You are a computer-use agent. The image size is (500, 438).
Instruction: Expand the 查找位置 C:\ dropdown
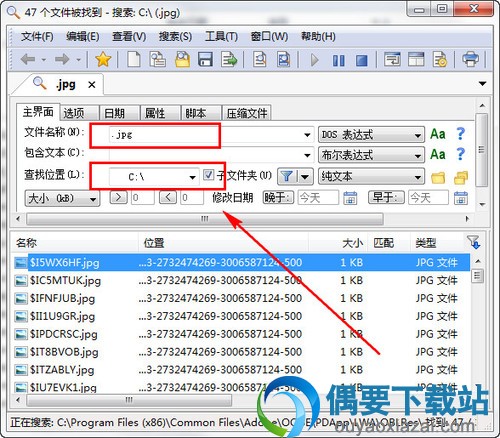tap(192, 177)
